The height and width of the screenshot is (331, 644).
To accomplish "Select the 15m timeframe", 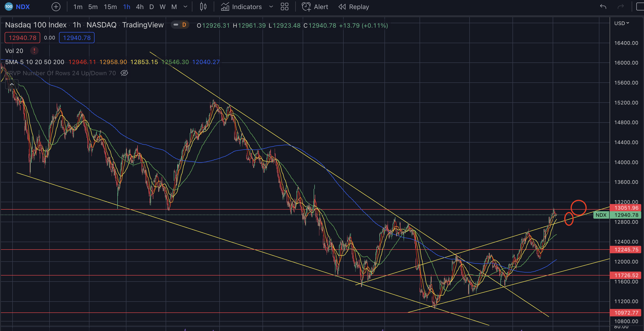I will 110,7.
